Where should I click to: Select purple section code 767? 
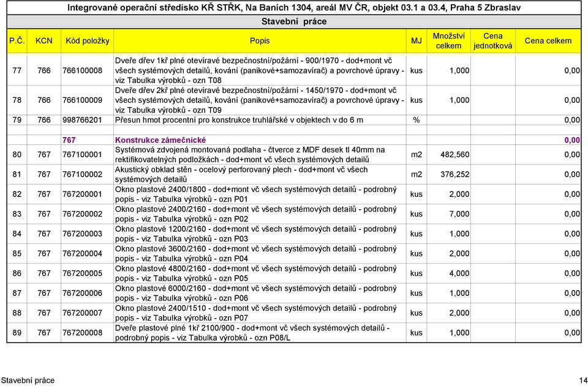tap(69, 140)
